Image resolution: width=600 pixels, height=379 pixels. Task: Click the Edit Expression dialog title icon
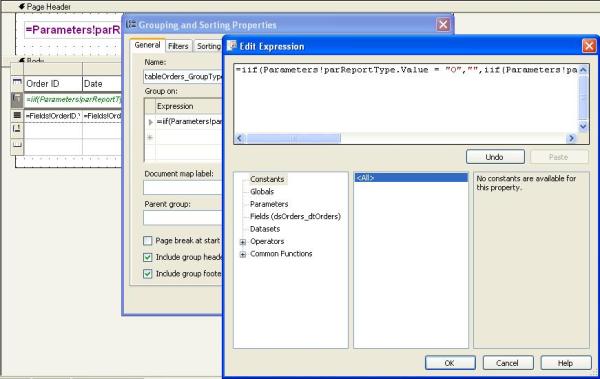232,46
